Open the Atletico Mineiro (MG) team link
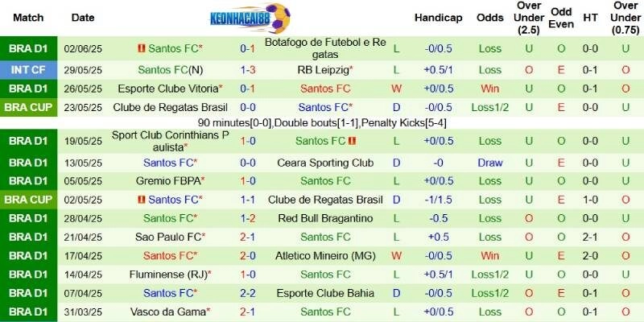644x322 pixels. pyautogui.click(x=325, y=256)
